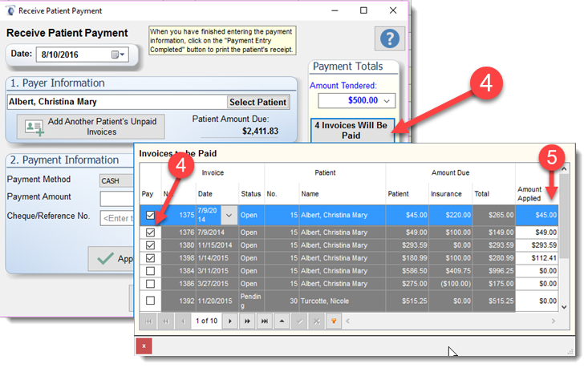Click the Total column header
The width and height of the screenshot is (588, 368).
coord(481,194)
